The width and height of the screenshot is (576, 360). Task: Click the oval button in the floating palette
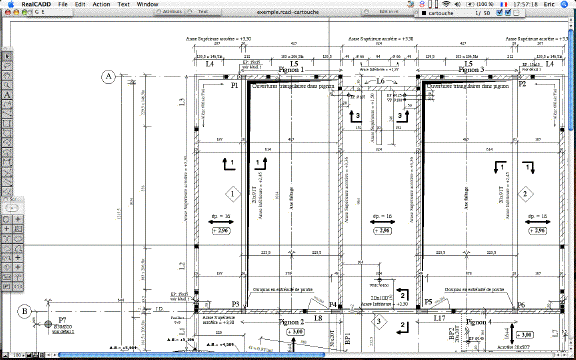point(12,208)
